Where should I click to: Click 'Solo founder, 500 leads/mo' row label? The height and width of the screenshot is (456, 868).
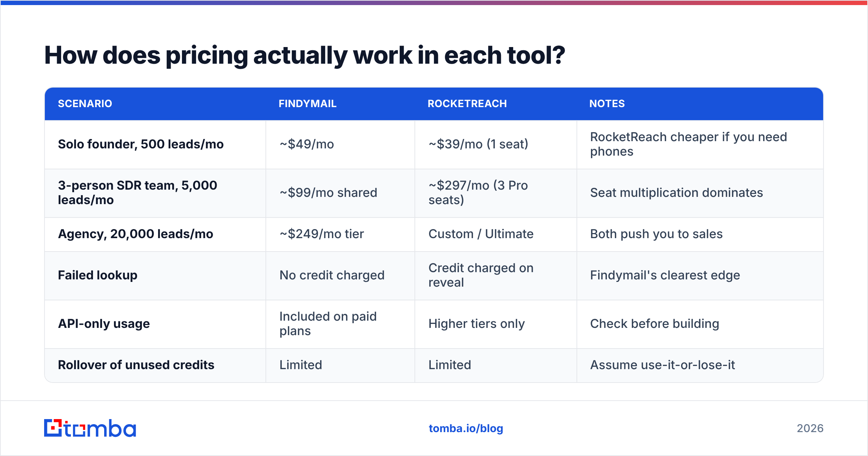coord(141,144)
